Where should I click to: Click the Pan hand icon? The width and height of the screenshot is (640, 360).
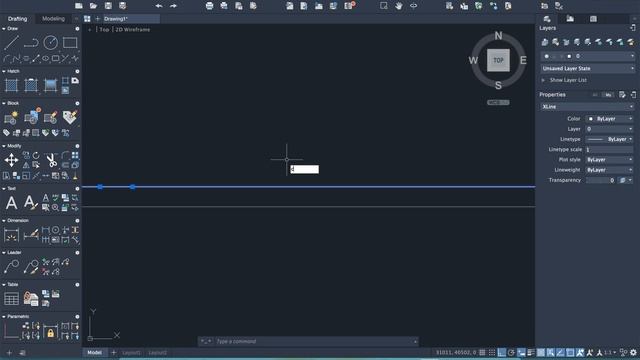399,6
